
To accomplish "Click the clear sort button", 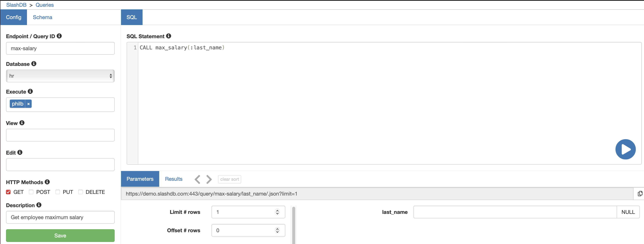I will coord(229,179).
